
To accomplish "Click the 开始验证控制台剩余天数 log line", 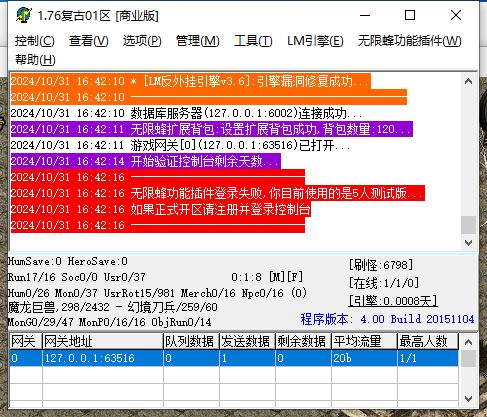I will pos(146,161).
